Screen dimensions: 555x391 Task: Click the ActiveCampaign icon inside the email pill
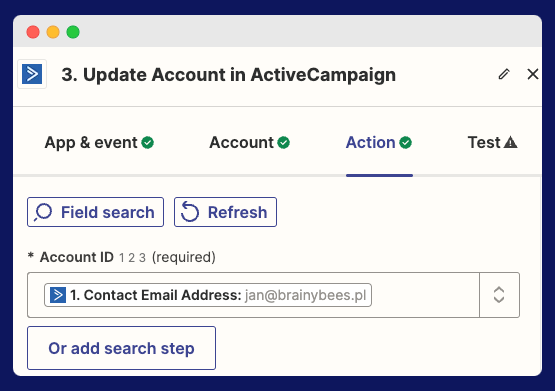tap(58, 295)
